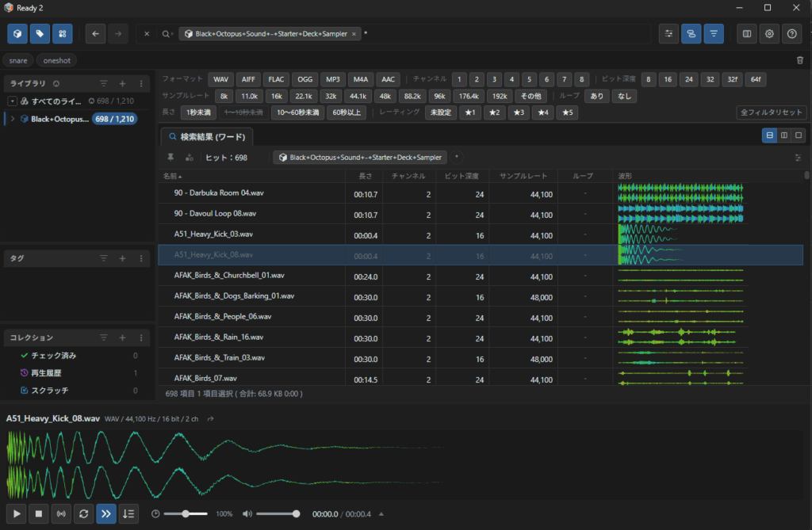Screen dimensions: 812x530
Task: Open the 再生履歴 collection
Action: pos(47,372)
